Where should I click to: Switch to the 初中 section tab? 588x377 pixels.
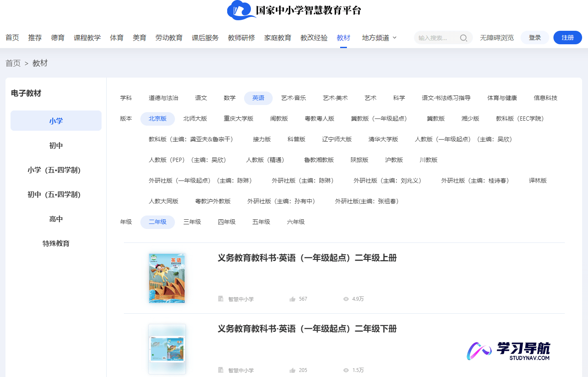(56, 145)
